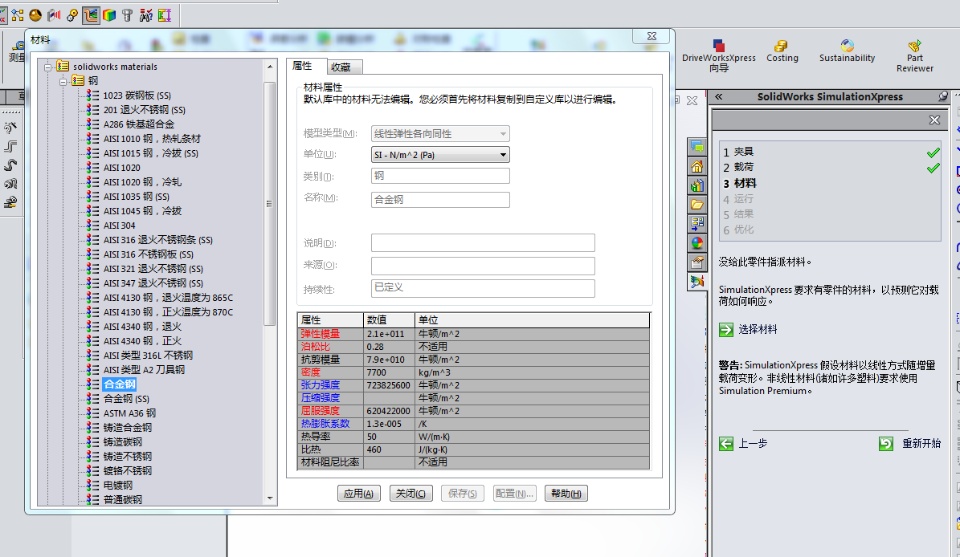Click the rainbow cube icon in toolbar
This screenshot has height=557, width=960.
pos(109,15)
